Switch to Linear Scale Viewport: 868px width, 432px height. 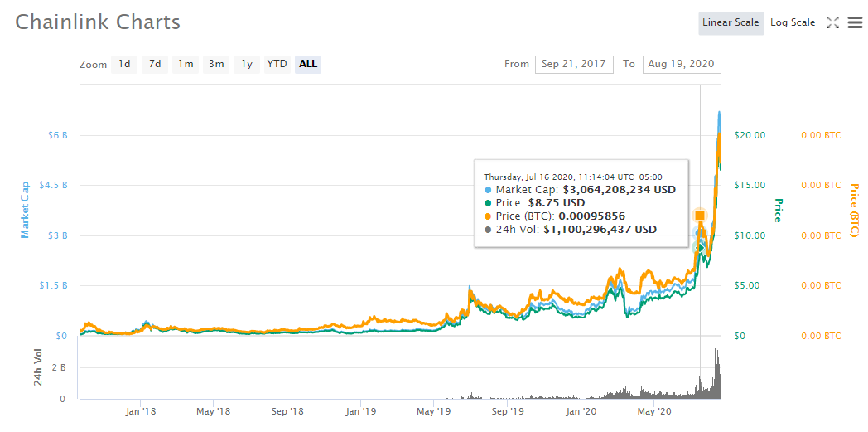pyautogui.click(x=731, y=23)
